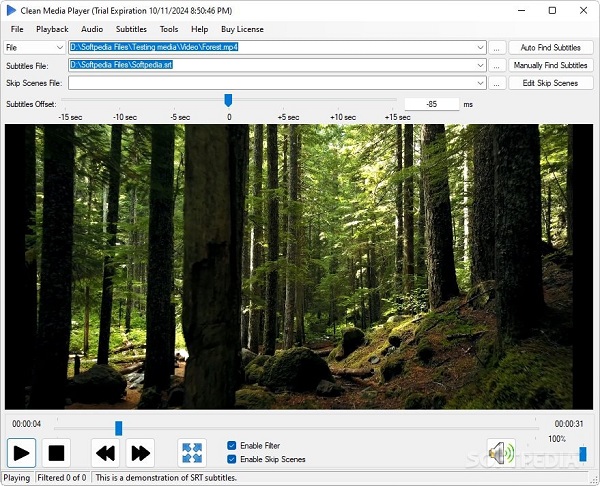The height and width of the screenshot is (486, 600).
Task: Click the Skip Scenes File label
Action: click(34, 83)
